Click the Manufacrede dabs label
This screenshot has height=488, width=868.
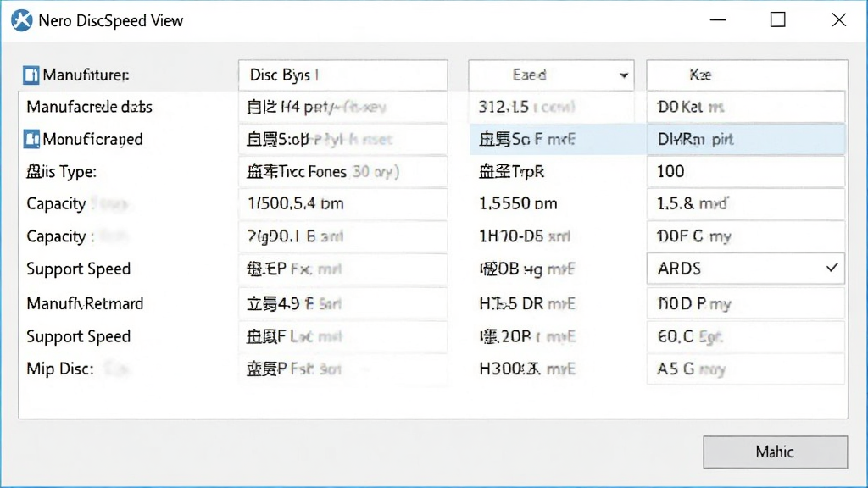pyautogui.click(x=89, y=106)
